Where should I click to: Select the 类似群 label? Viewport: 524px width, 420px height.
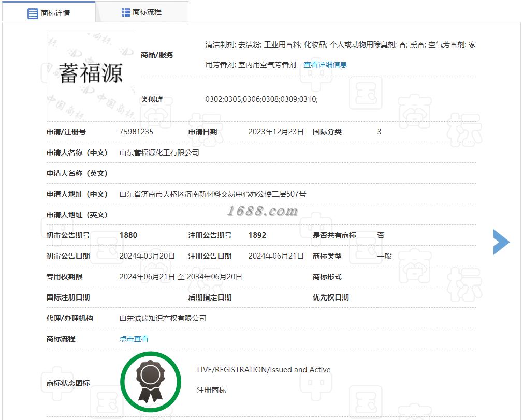tap(152, 99)
